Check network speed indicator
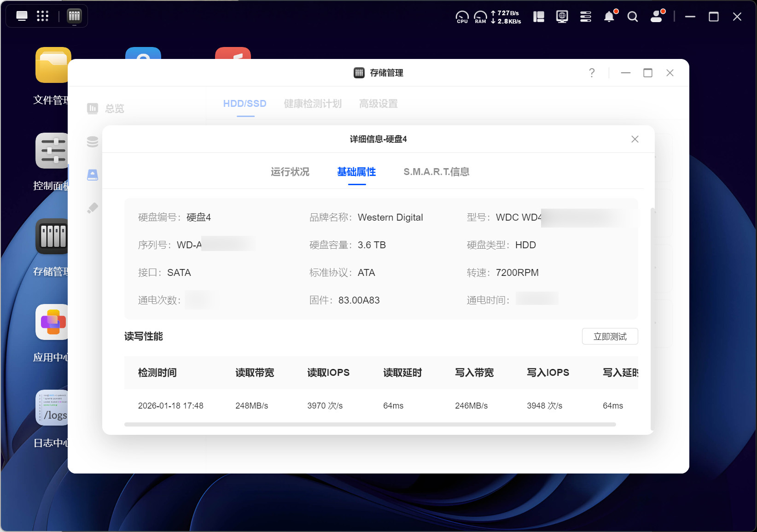Viewport: 757px width, 532px height. 506,17
